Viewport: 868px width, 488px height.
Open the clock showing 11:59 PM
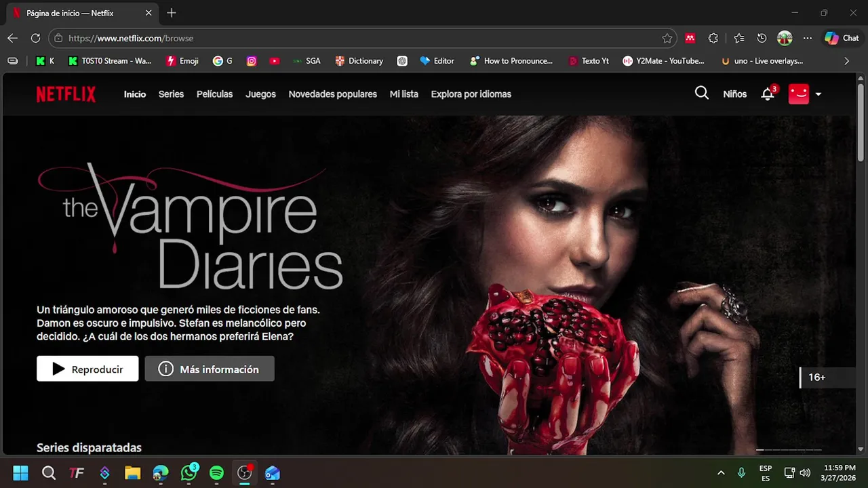839,473
